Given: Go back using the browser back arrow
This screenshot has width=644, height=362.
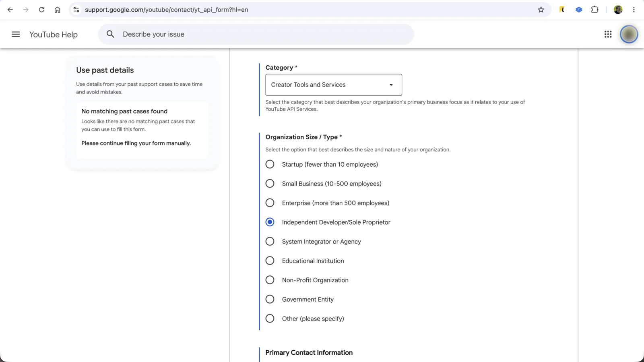Looking at the screenshot, I should [x=10, y=10].
